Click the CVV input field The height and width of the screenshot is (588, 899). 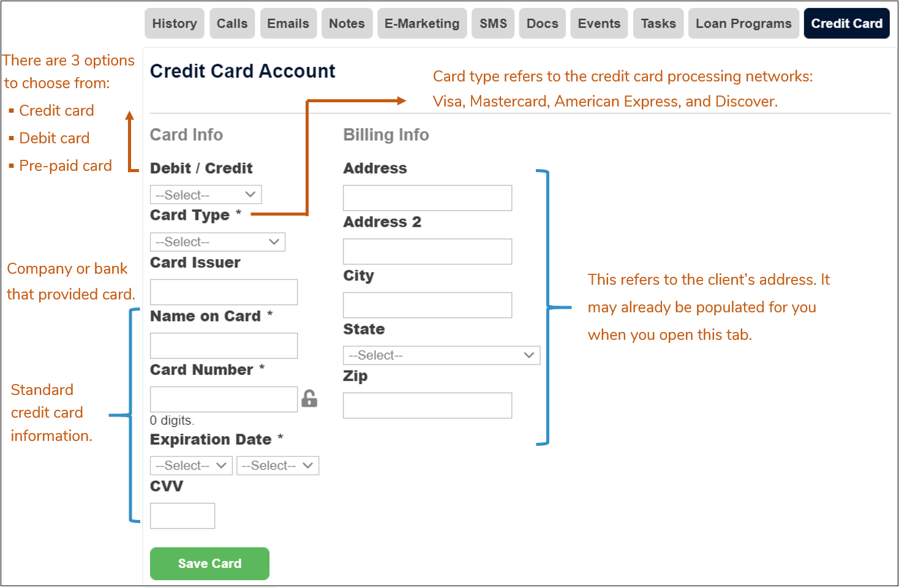coord(182,515)
